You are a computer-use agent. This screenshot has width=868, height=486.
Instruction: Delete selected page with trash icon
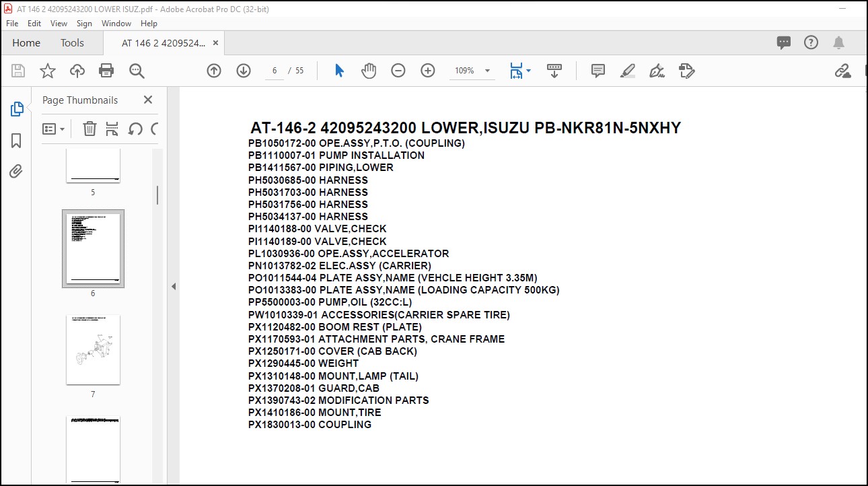[x=89, y=129]
